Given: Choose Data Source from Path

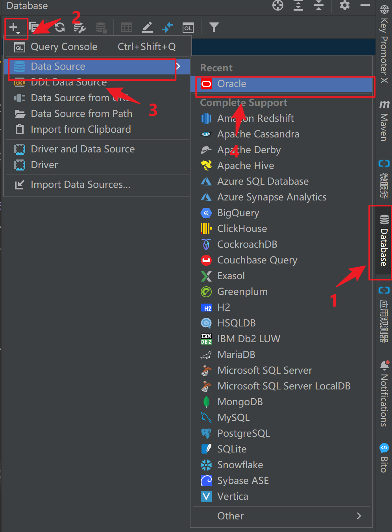Looking at the screenshot, I should [97, 114].
